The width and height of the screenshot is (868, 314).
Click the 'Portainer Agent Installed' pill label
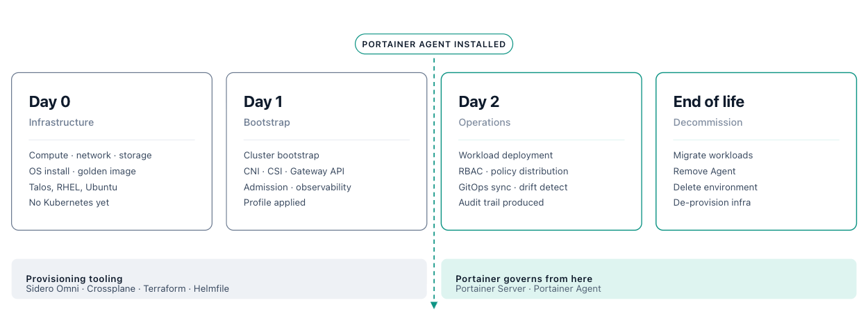tap(434, 44)
